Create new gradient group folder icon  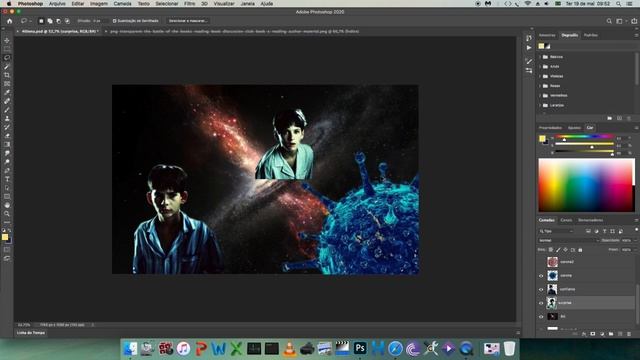pos(610,118)
